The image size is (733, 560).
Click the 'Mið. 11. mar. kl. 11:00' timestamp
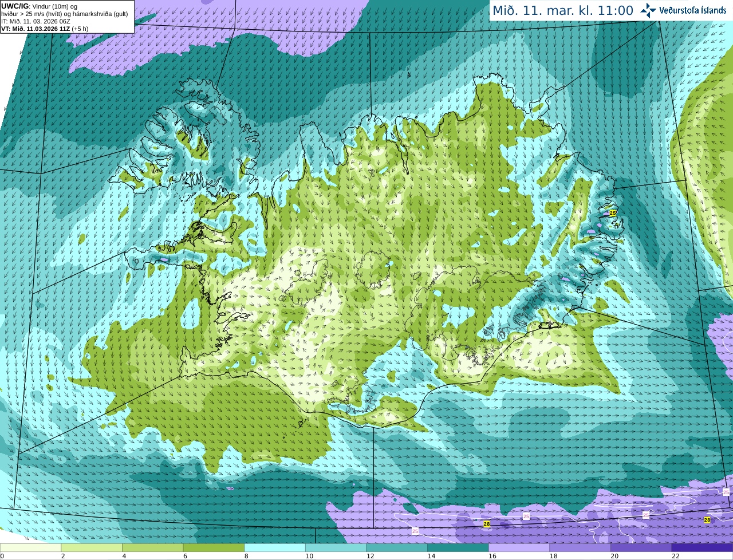tap(563, 10)
